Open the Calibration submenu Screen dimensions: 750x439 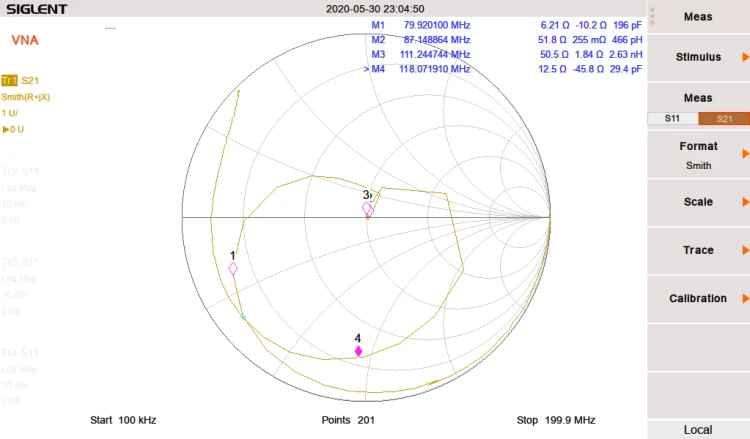coord(698,298)
